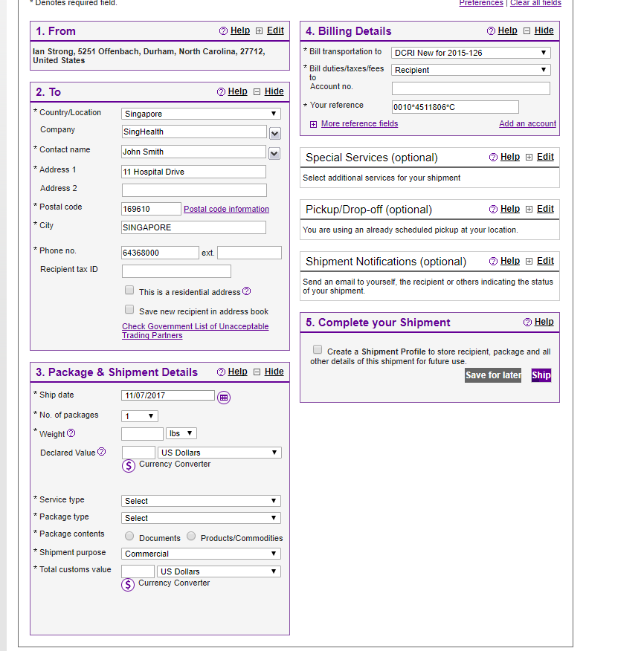Open Company address book dropdown arrow
The image size is (644, 651).
[x=274, y=134]
